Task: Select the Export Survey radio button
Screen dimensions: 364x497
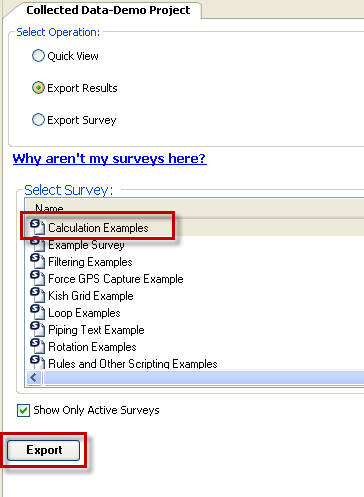Action: click(x=38, y=120)
